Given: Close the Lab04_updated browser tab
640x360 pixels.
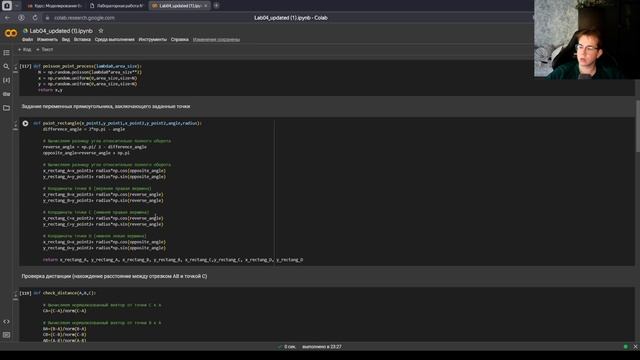Looking at the screenshot, I should point(205,6).
